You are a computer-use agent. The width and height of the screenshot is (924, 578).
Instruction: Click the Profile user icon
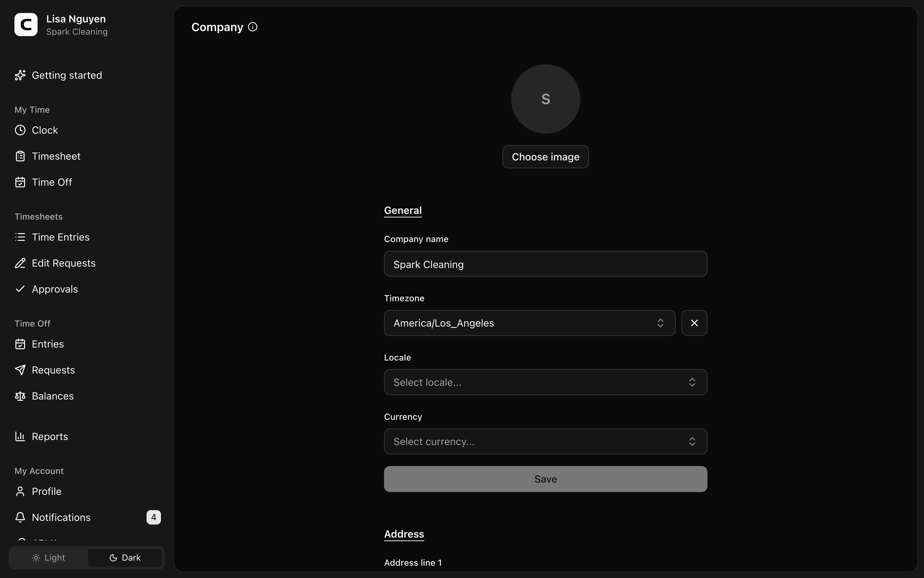[20, 492]
